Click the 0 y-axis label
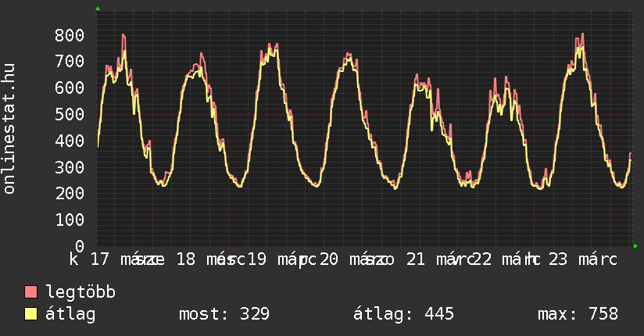The image size is (644, 336). point(79,246)
